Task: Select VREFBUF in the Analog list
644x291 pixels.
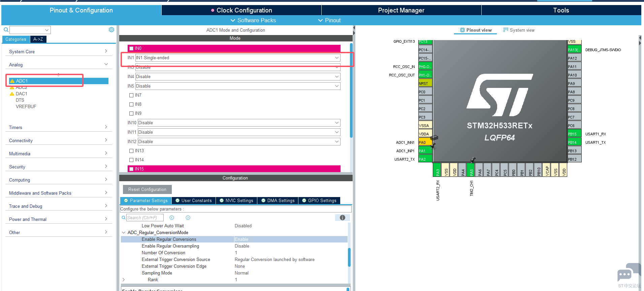Action: pyautogui.click(x=26, y=107)
